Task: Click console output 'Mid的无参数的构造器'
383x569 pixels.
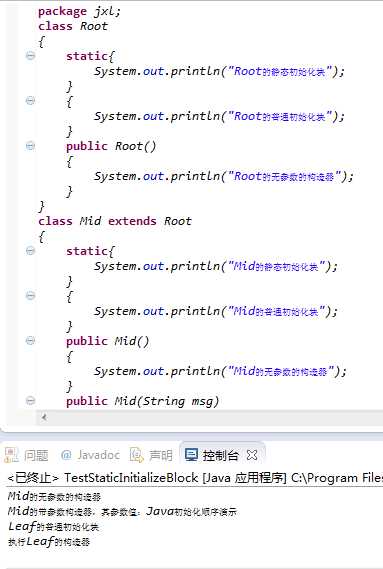Action: (x=54, y=496)
